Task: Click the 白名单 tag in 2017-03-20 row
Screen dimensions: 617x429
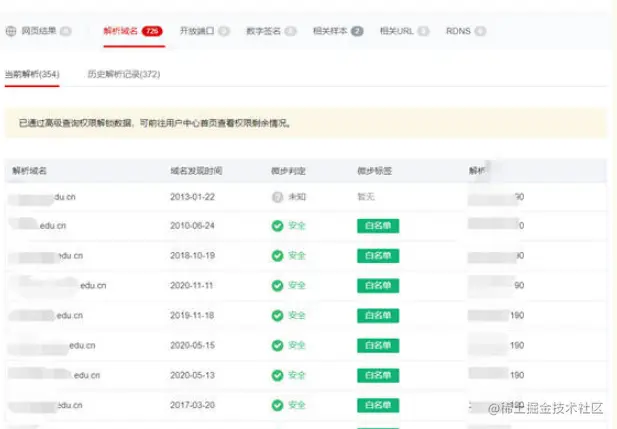Action: click(378, 405)
